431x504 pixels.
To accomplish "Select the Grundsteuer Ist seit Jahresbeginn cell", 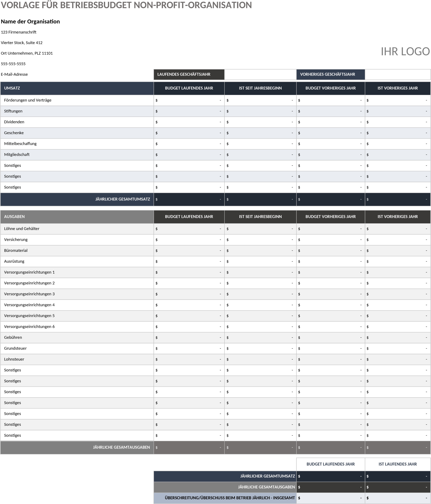I will pyautogui.click(x=260, y=349).
